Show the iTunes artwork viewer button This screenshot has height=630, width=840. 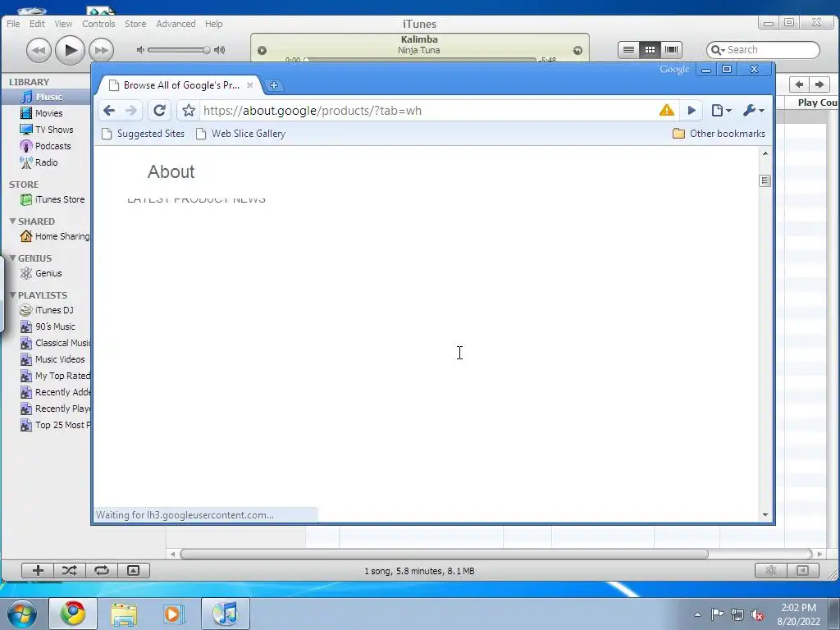pos(134,571)
